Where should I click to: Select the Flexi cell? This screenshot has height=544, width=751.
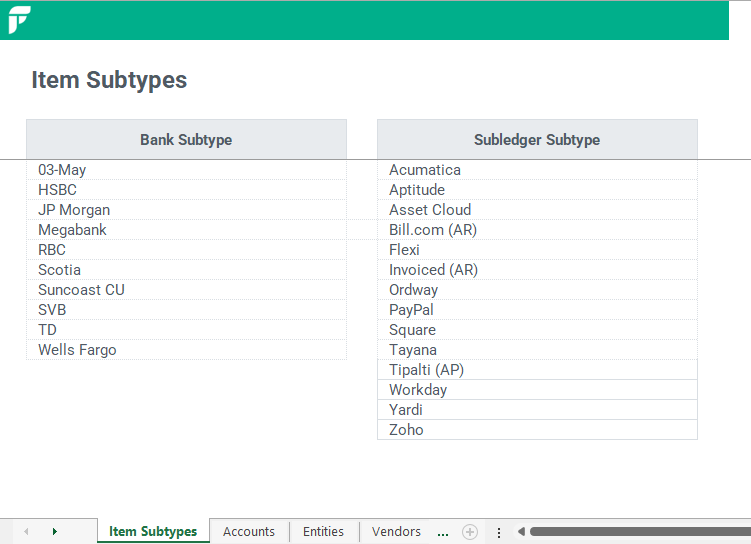coord(537,250)
